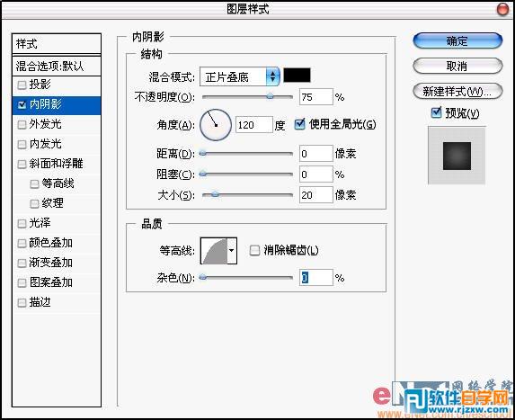Select 混合选项:默认 in styles list
Viewport: 515px width, 420px height.
57,66
